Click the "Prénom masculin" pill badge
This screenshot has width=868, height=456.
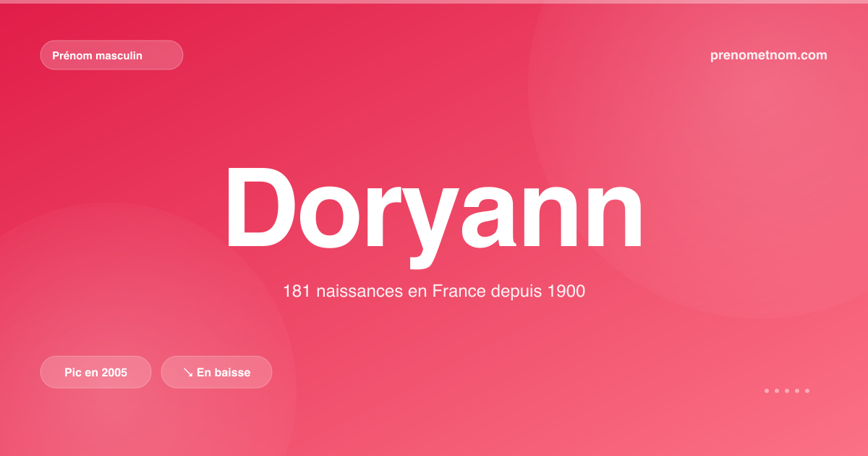pyautogui.click(x=111, y=55)
